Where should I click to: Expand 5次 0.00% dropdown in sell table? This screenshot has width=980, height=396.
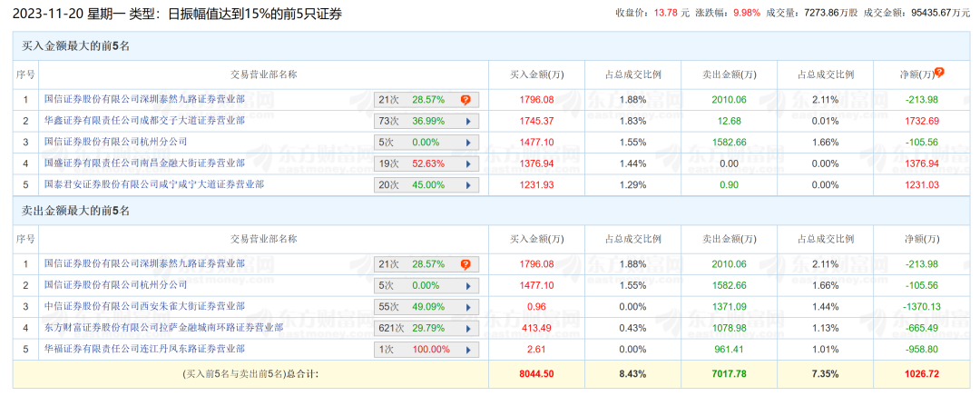pos(467,285)
